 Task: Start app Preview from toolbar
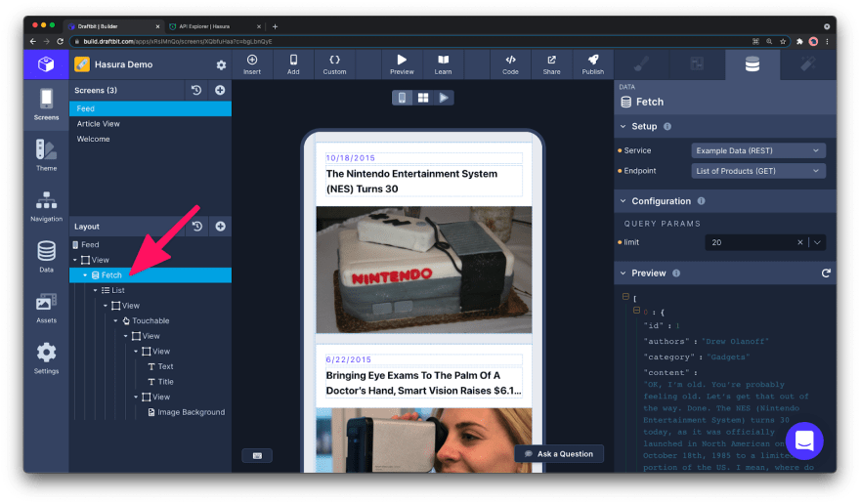(402, 64)
